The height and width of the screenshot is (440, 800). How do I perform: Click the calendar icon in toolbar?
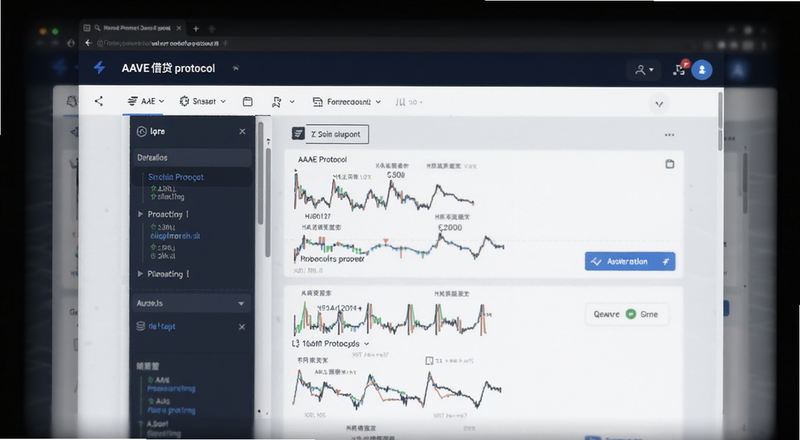pyautogui.click(x=247, y=102)
